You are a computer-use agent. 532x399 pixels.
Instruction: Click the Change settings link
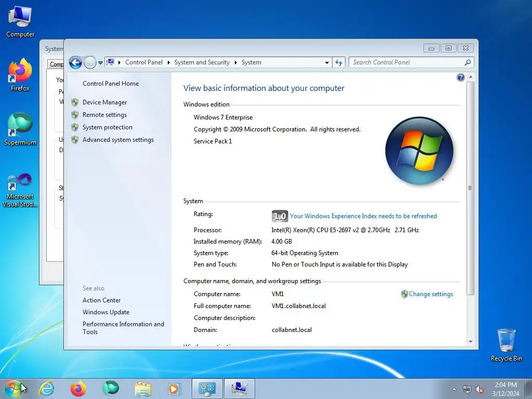[x=431, y=294]
